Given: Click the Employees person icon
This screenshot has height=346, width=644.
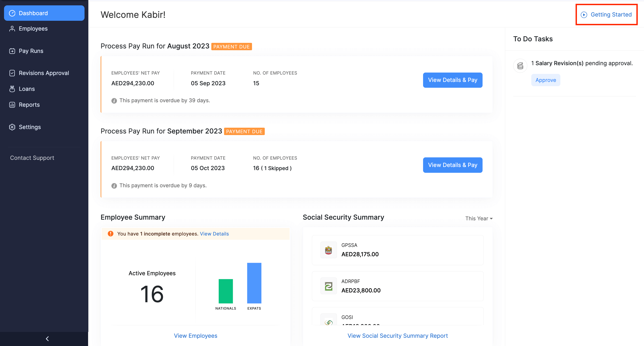Looking at the screenshot, I should [12, 29].
